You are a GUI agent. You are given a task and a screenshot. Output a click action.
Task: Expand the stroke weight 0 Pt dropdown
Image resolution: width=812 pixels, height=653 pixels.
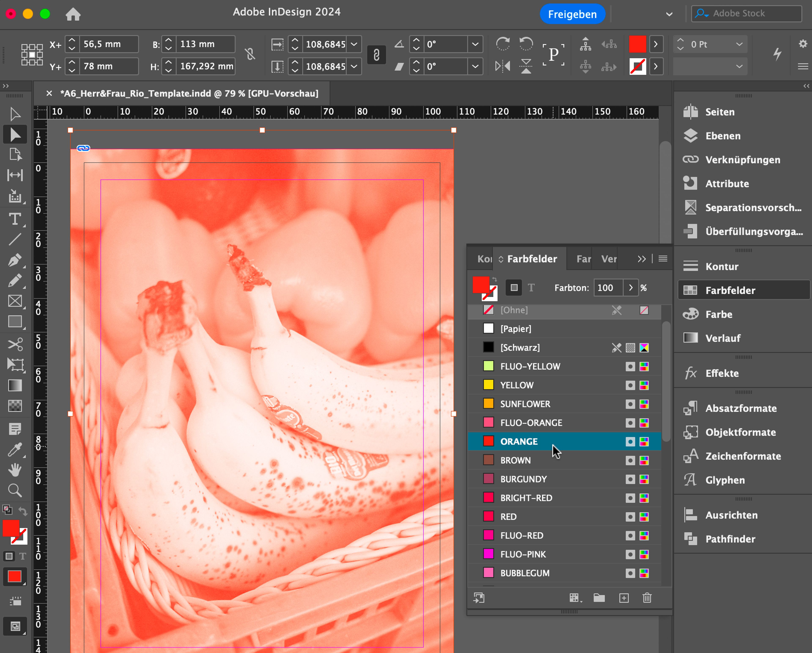[x=739, y=44]
